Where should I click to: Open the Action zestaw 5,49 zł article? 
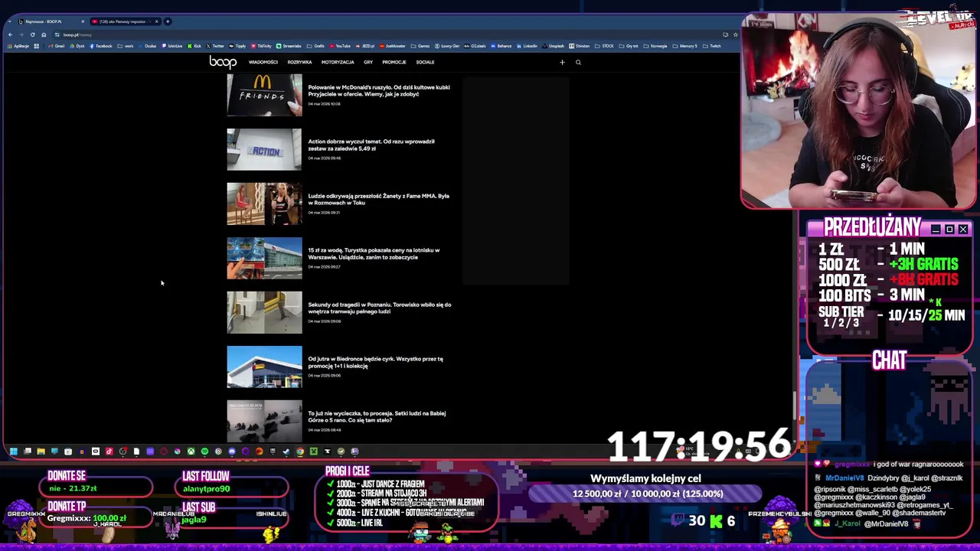pos(371,145)
